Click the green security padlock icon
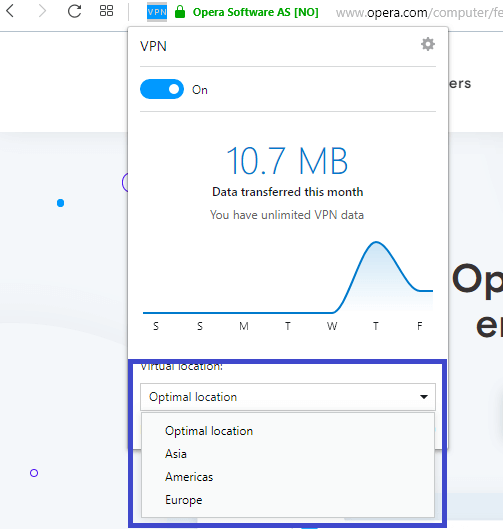 pos(180,12)
